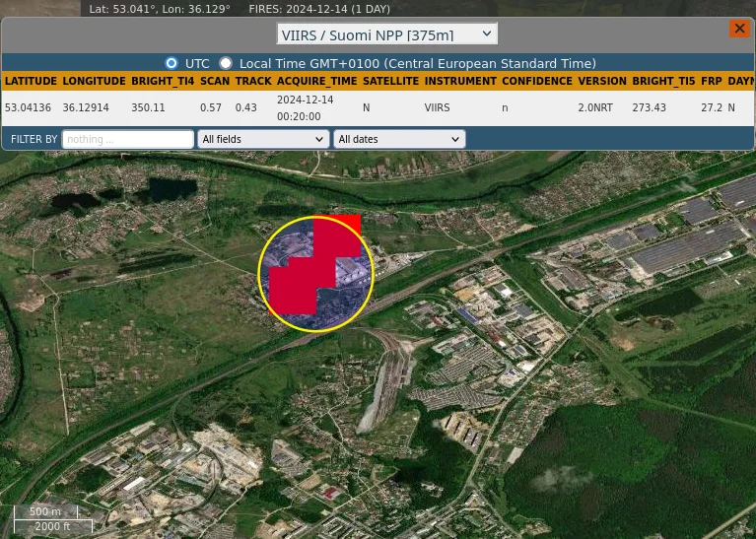Click the ACQUIRE_TIME column header
Screen dimensions: 756x539
(x=316, y=82)
